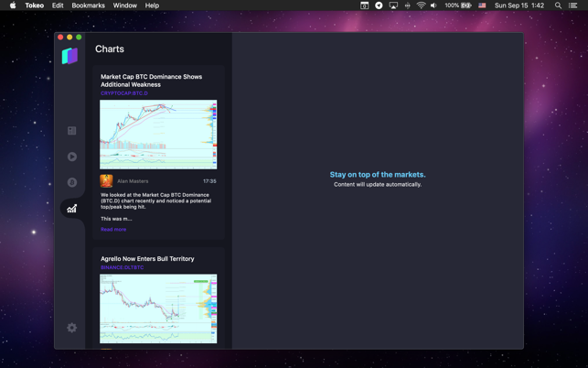
Task: Open the Window menu
Action: pyautogui.click(x=125, y=5)
